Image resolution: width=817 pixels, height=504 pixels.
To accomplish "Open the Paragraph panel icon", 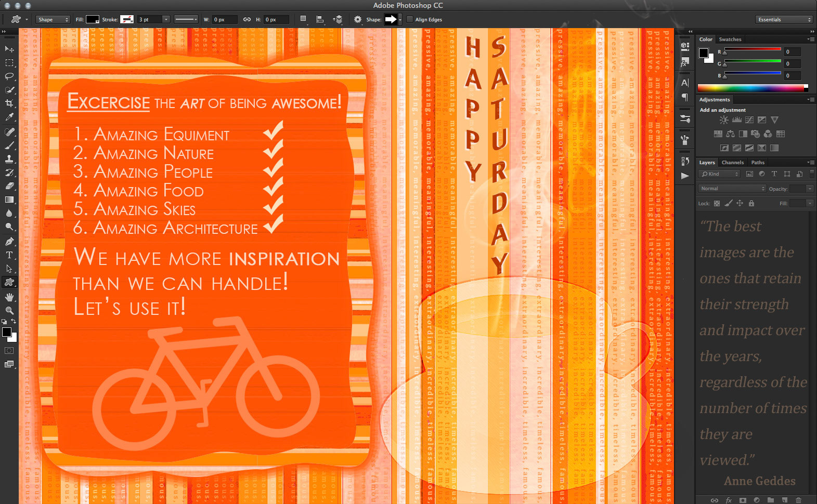I will (x=685, y=97).
